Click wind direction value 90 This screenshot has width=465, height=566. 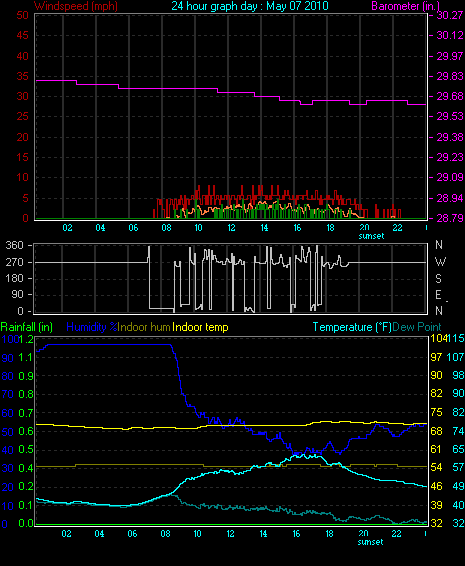coord(17,295)
